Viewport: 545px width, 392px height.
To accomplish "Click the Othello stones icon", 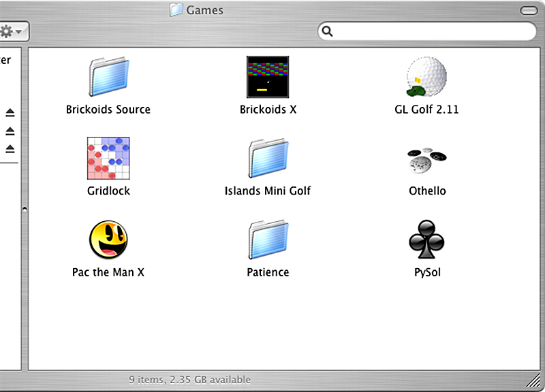I will pos(427,160).
